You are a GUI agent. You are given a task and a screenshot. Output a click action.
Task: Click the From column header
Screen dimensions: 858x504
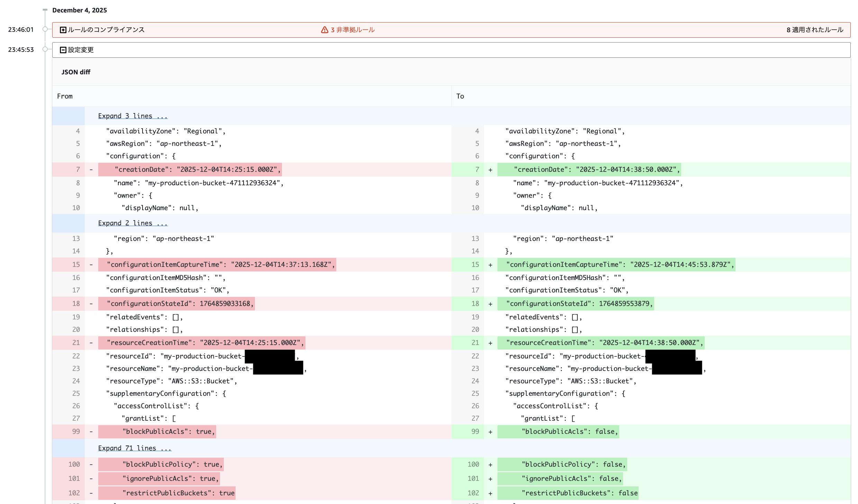pyautogui.click(x=65, y=96)
